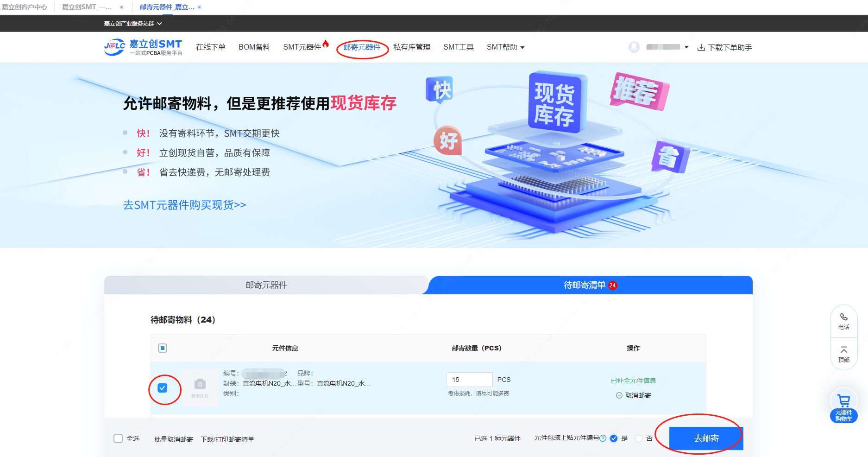Click the 去邮寄 button

[706, 438]
